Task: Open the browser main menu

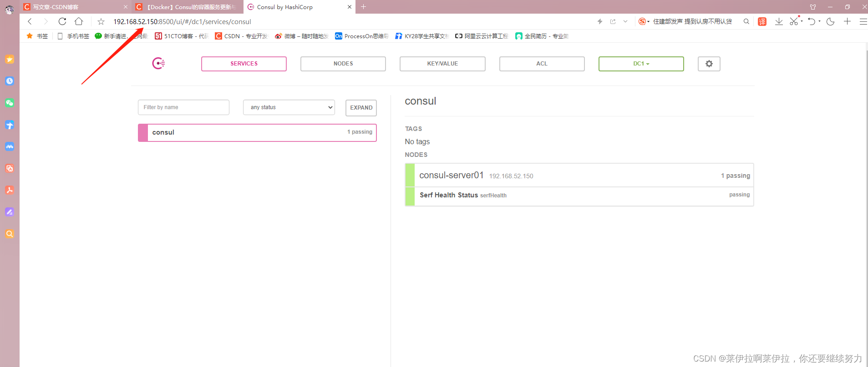Action: click(863, 21)
